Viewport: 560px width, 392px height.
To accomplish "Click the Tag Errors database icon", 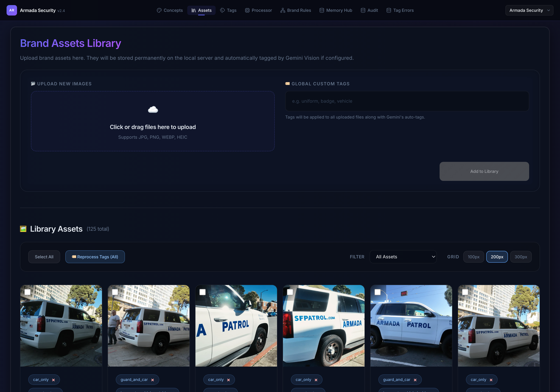I will [x=388, y=10].
